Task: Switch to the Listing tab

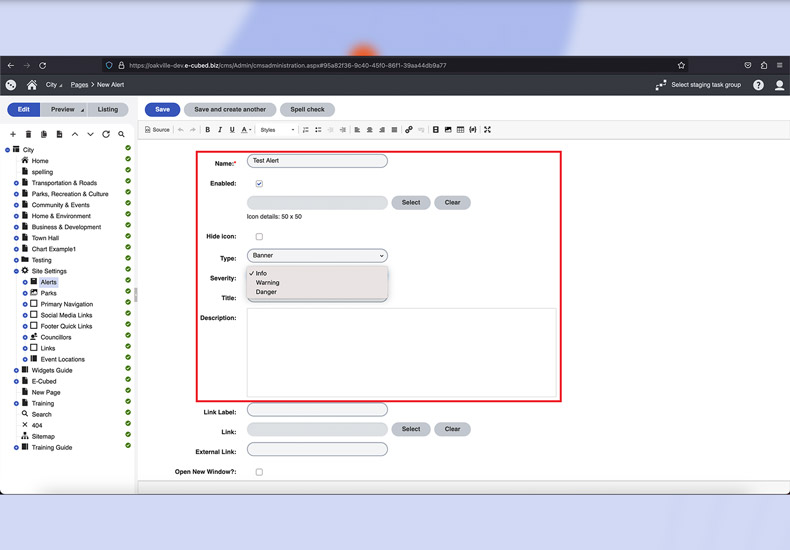Action: point(107,110)
